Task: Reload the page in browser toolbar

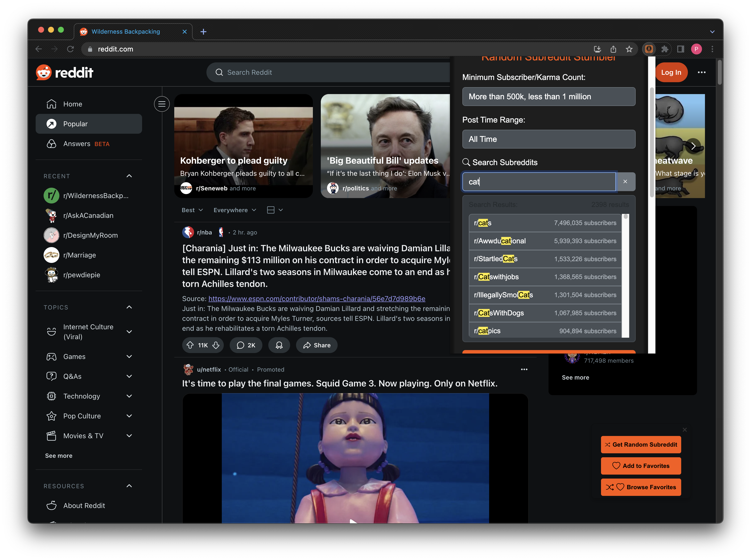Action: click(70, 49)
